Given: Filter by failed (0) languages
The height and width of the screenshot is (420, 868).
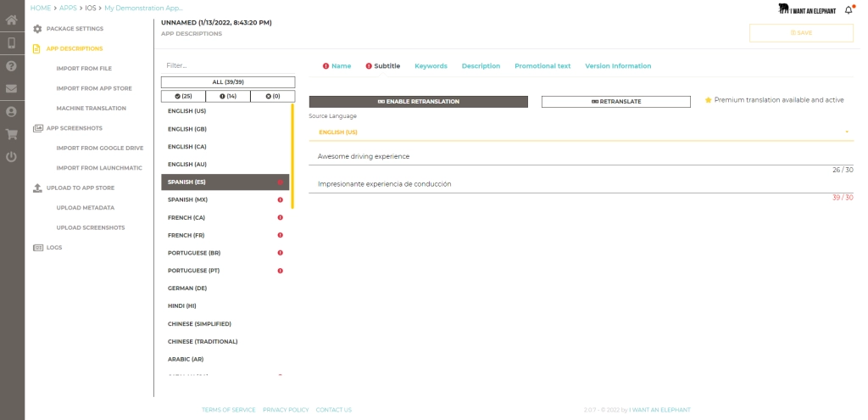Looking at the screenshot, I should point(273,97).
